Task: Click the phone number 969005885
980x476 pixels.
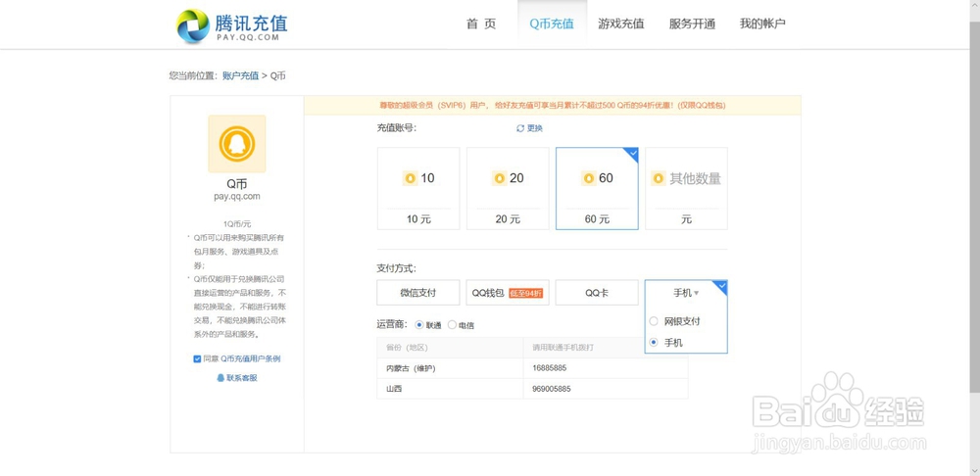Action: click(x=551, y=389)
